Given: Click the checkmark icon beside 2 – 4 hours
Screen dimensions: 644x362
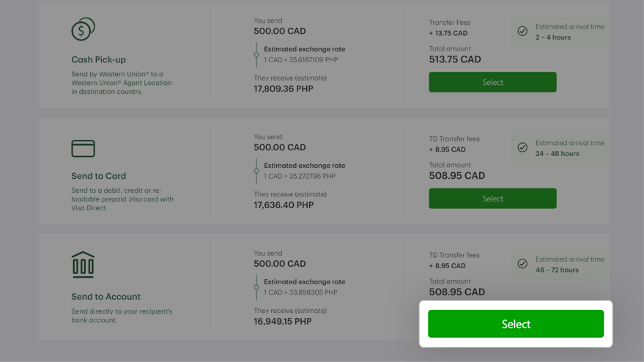Looking at the screenshot, I should point(522,32).
